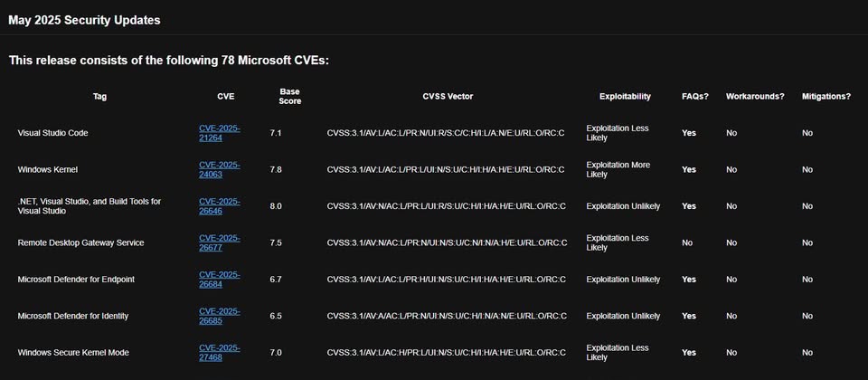Click Workarounds 'No' in Windows Kernel row
The width and height of the screenshot is (868, 380).
point(731,169)
